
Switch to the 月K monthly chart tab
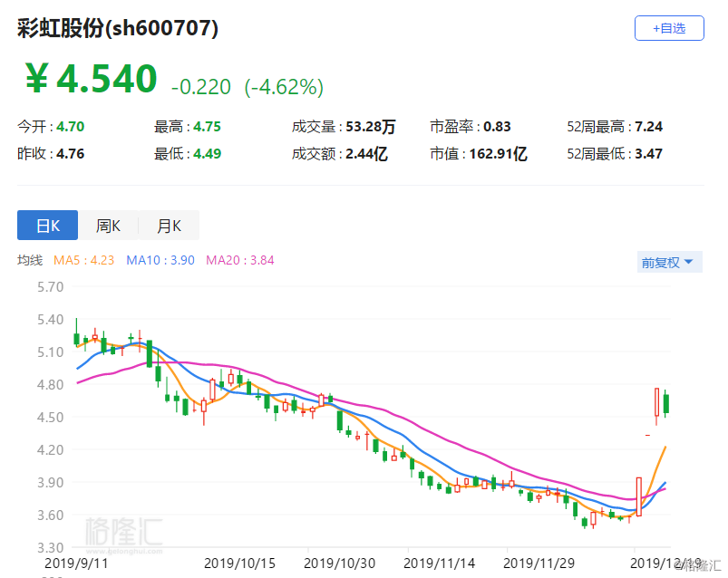click(x=169, y=226)
